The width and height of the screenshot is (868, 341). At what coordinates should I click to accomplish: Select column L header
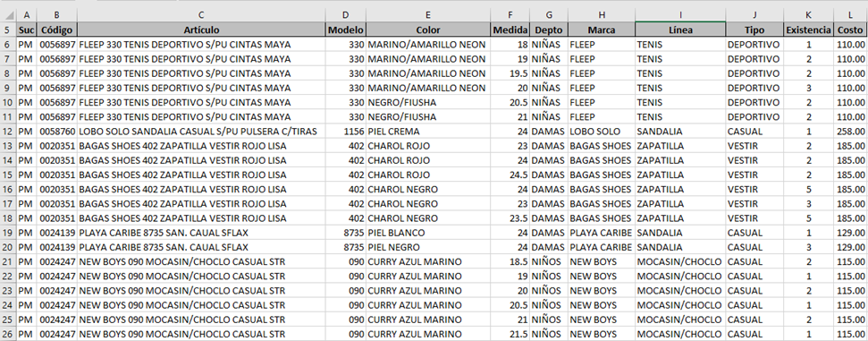coord(850,15)
